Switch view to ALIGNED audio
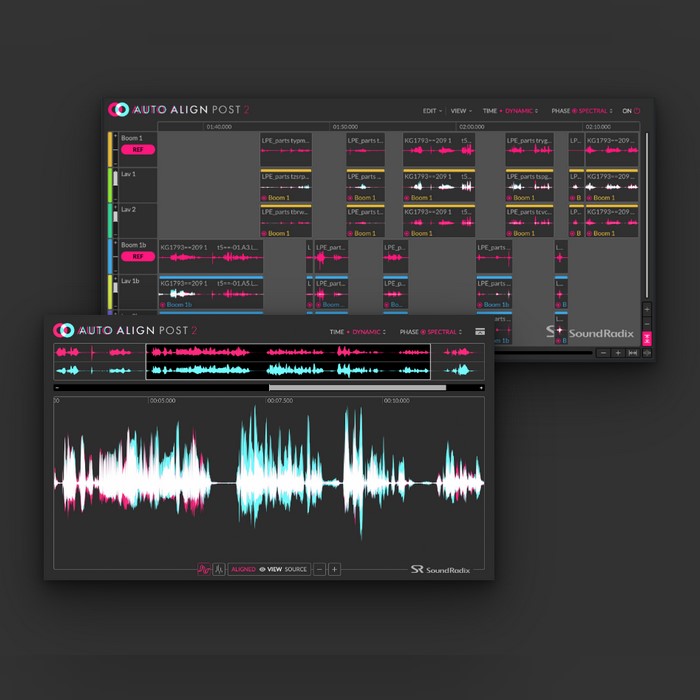 [243, 569]
